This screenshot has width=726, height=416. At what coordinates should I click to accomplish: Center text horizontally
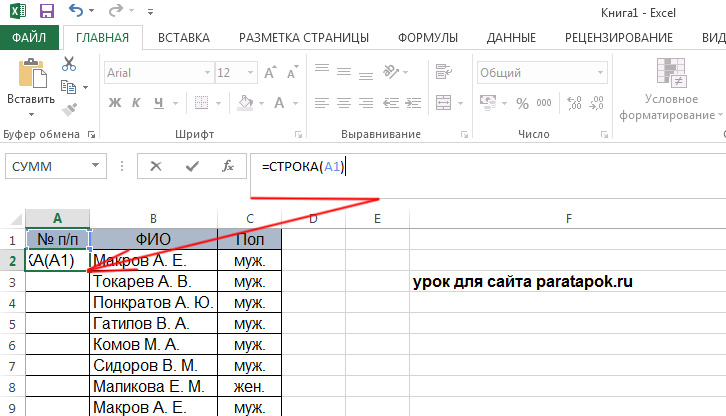344,102
